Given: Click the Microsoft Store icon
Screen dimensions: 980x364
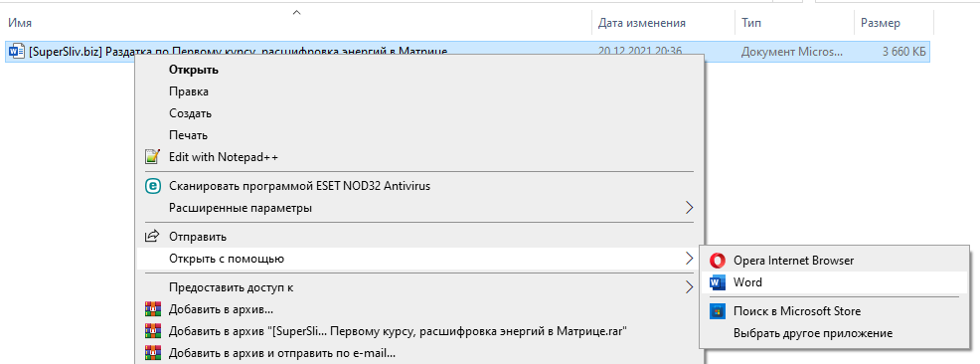Looking at the screenshot, I should [718, 311].
